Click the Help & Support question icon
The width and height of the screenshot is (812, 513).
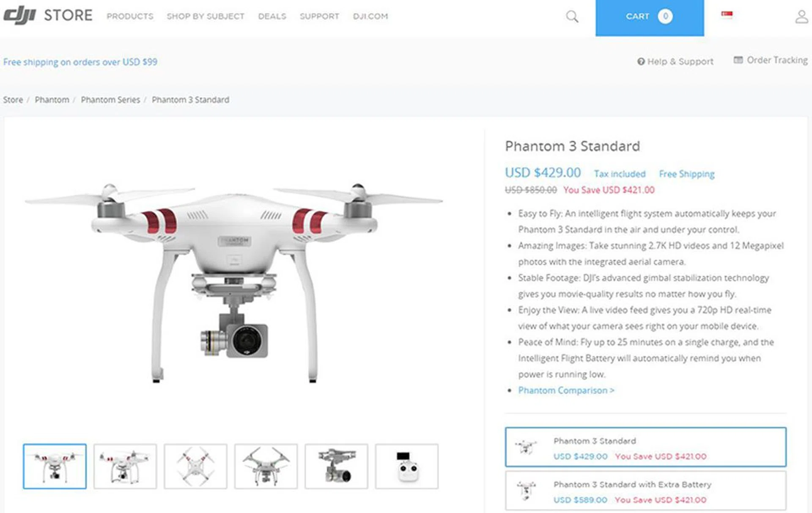[641, 62]
